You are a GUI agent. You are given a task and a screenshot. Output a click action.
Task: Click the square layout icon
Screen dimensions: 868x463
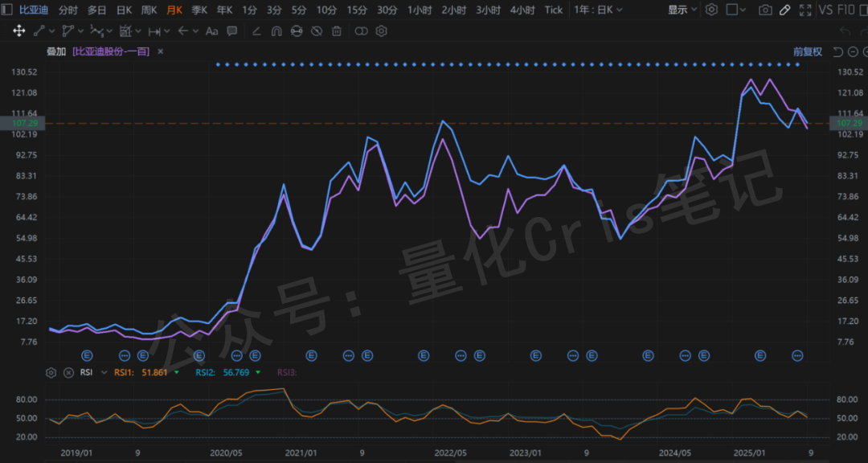(x=732, y=10)
